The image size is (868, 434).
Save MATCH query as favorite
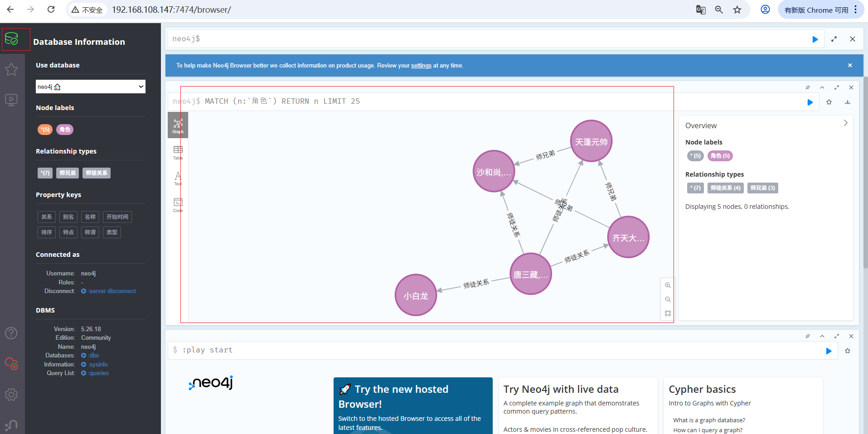click(x=829, y=102)
